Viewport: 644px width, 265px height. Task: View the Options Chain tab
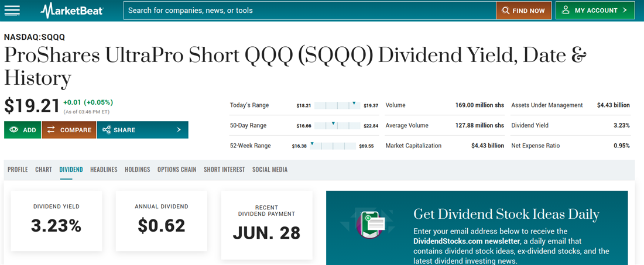[177, 170]
